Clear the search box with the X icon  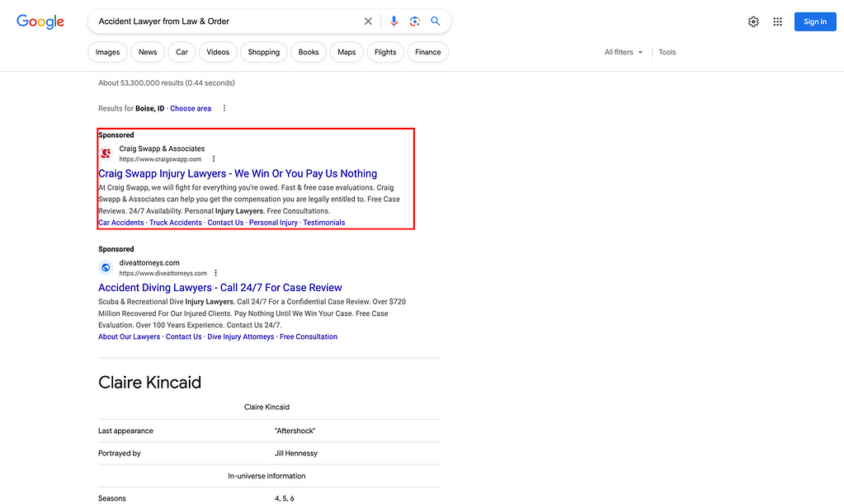click(x=368, y=21)
